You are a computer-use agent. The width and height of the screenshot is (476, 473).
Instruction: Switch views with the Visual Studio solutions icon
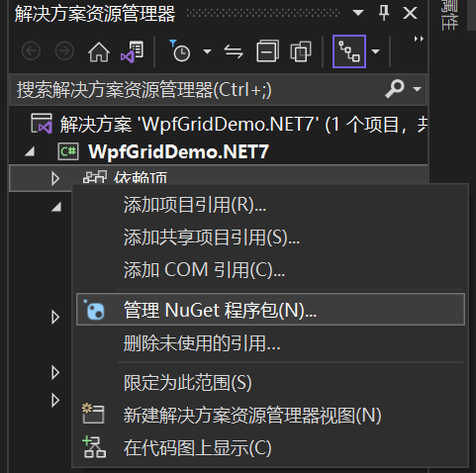132,51
